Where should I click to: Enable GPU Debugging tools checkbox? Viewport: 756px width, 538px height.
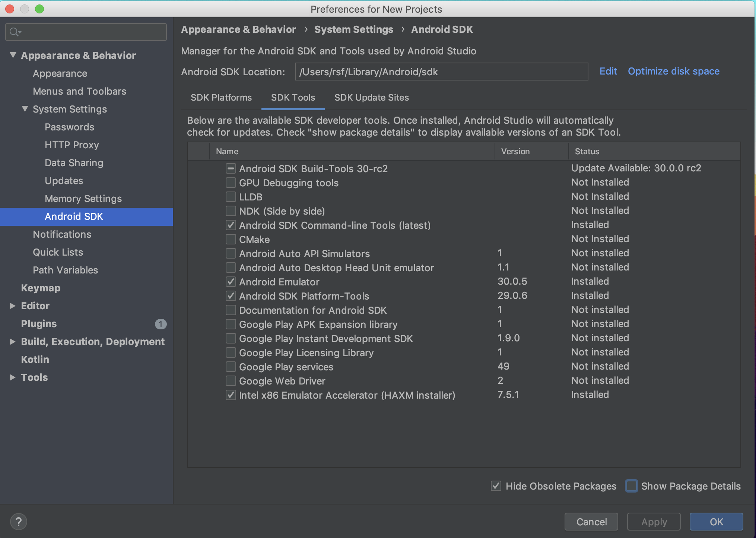click(231, 183)
